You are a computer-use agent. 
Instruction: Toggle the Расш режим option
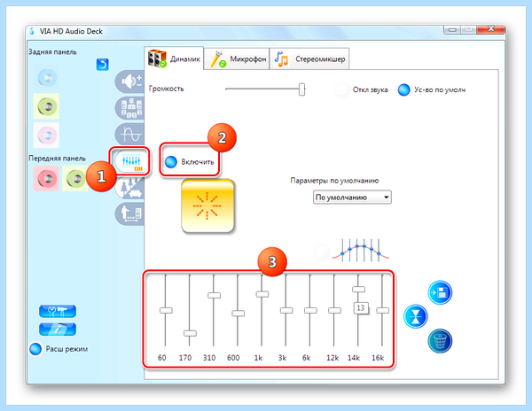pos(35,349)
